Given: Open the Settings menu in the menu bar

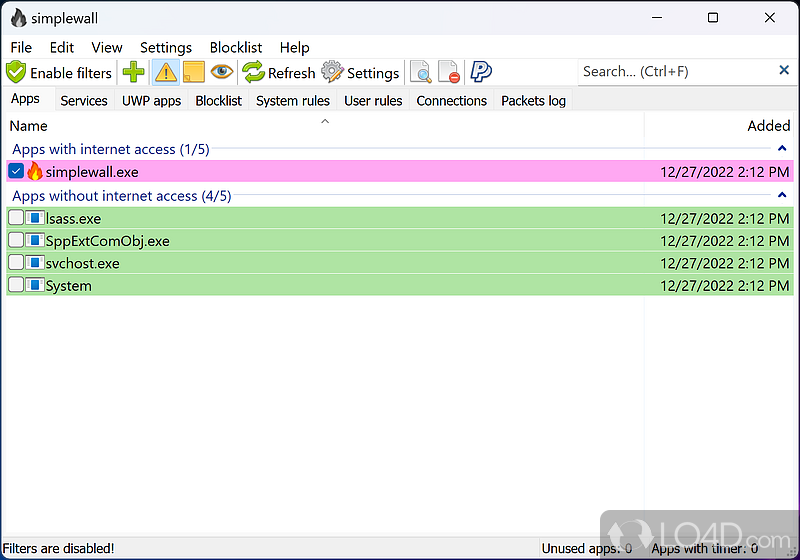Looking at the screenshot, I should click(x=166, y=47).
